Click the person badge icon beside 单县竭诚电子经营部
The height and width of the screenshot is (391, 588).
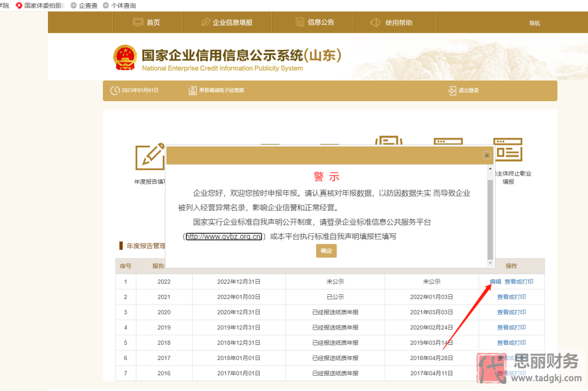pos(192,90)
